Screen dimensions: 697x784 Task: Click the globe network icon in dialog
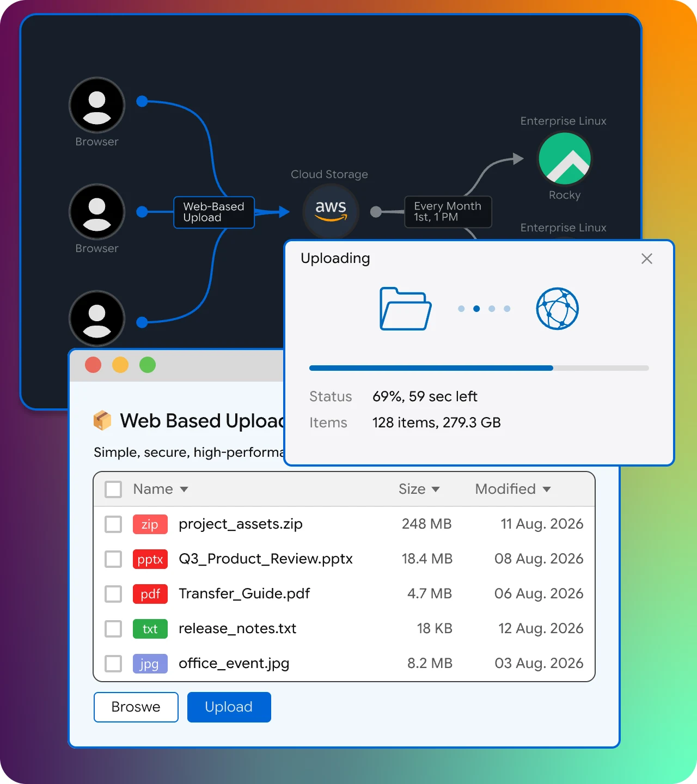[557, 309]
